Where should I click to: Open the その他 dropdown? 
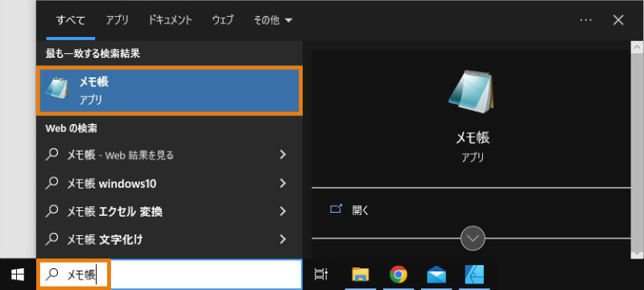pyautogui.click(x=273, y=20)
